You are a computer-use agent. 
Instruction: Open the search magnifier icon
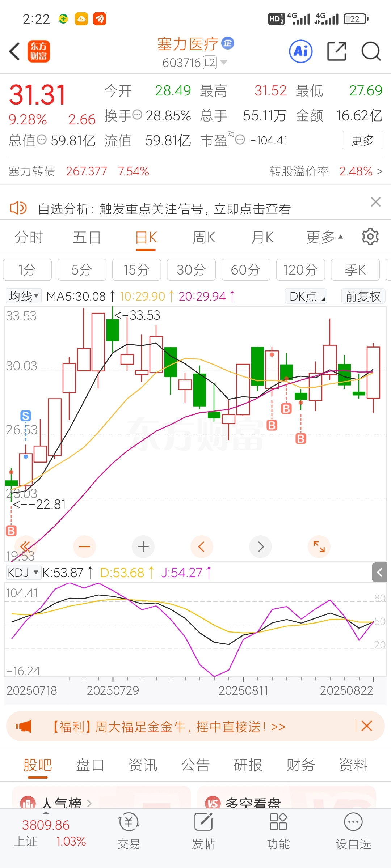(x=371, y=51)
